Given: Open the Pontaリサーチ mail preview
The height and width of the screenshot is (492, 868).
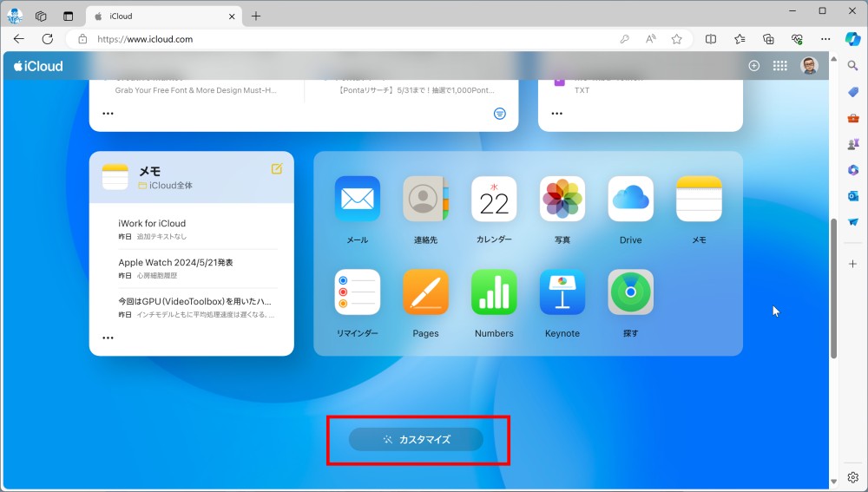Looking at the screenshot, I should [417, 90].
